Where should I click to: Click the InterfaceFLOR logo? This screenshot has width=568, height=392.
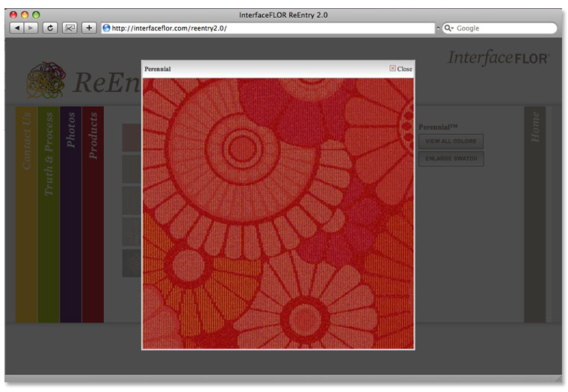click(x=498, y=58)
